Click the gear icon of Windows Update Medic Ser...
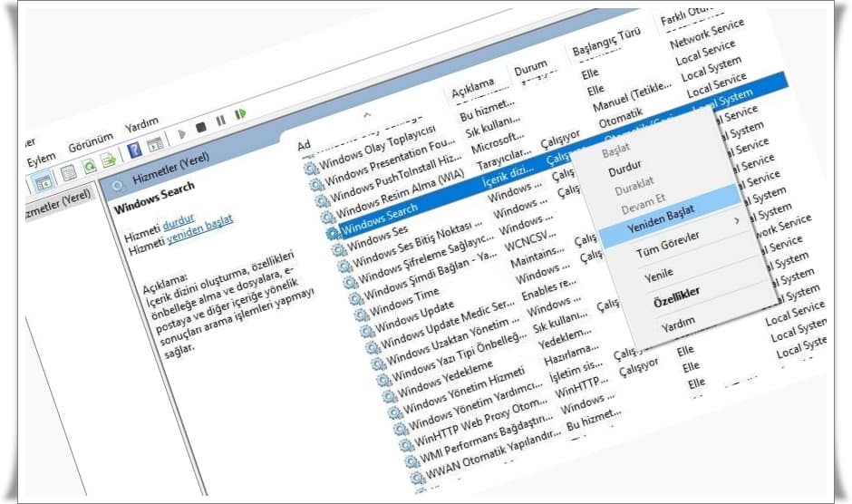The height and width of the screenshot is (504, 852). click(373, 347)
